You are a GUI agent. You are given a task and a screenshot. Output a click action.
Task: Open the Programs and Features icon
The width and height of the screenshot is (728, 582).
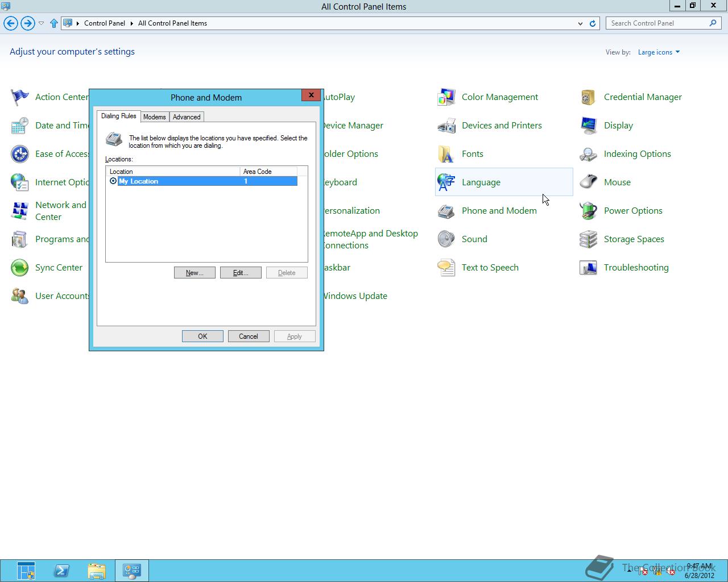(x=20, y=239)
